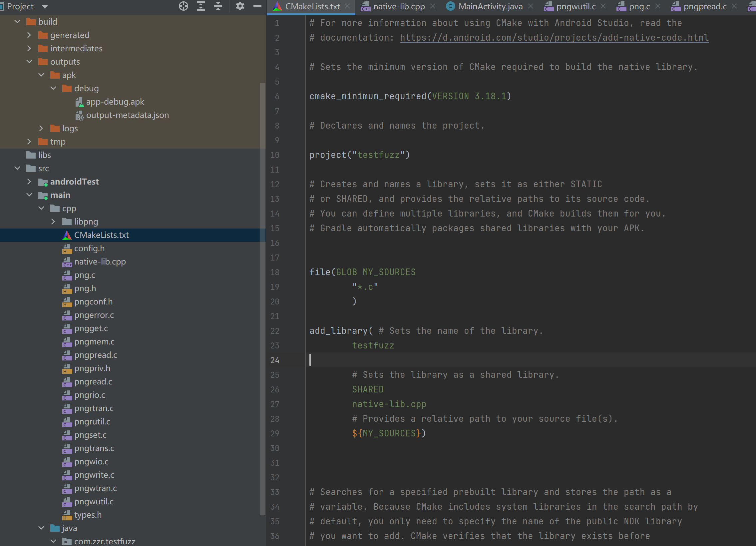The width and height of the screenshot is (756, 546).
Task: Select pngget.c file icon
Action: point(67,329)
